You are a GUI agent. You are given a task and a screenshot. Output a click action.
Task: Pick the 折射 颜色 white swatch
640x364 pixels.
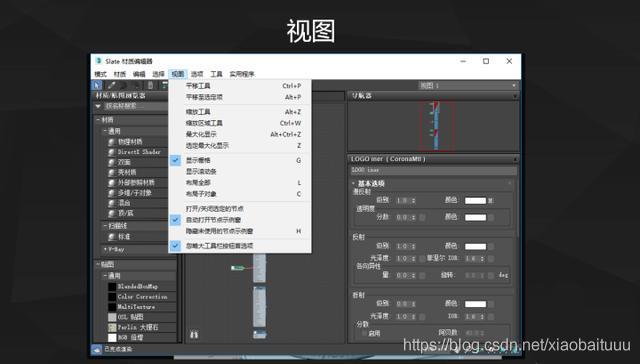(476, 304)
